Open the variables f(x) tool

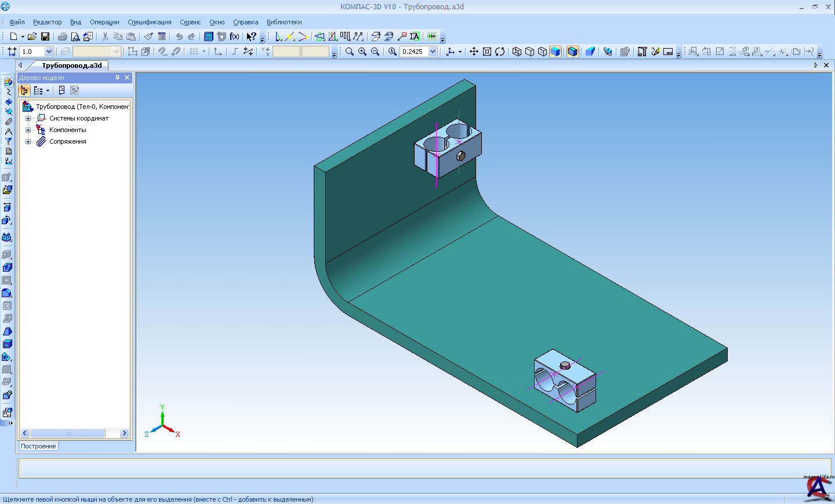point(234,36)
